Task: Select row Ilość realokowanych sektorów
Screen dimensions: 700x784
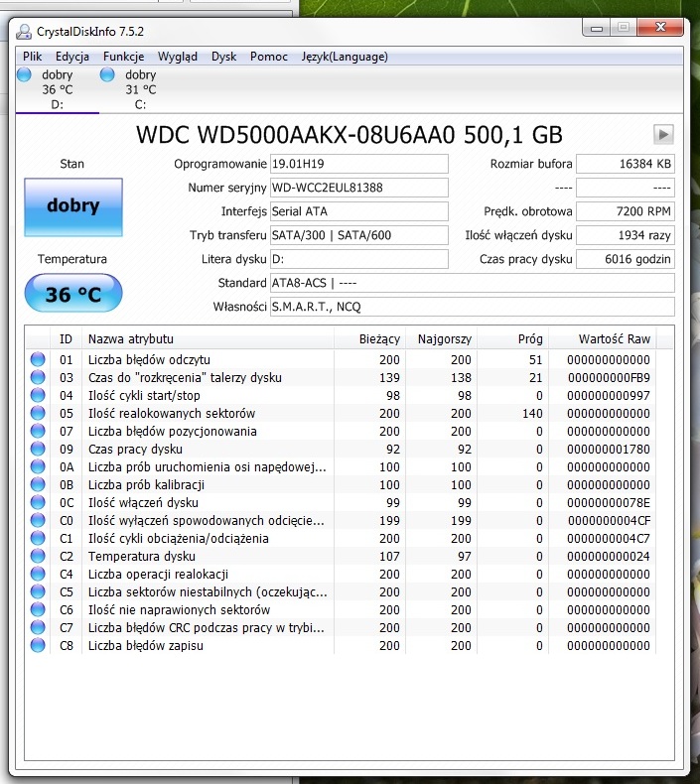Action: point(341,413)
